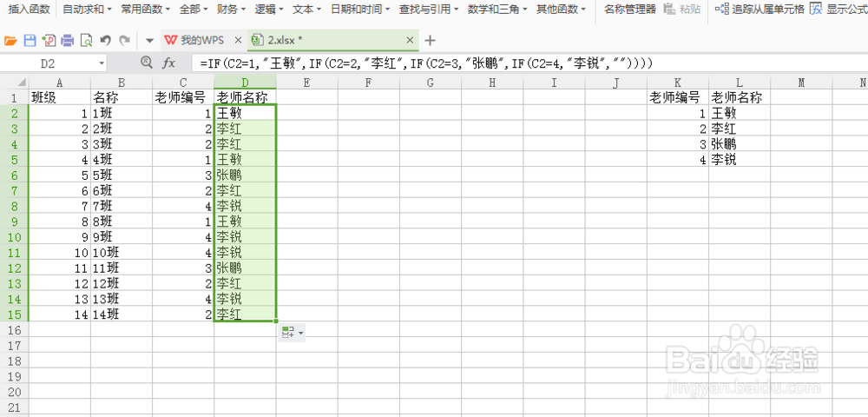Select row 16 header

14,330
